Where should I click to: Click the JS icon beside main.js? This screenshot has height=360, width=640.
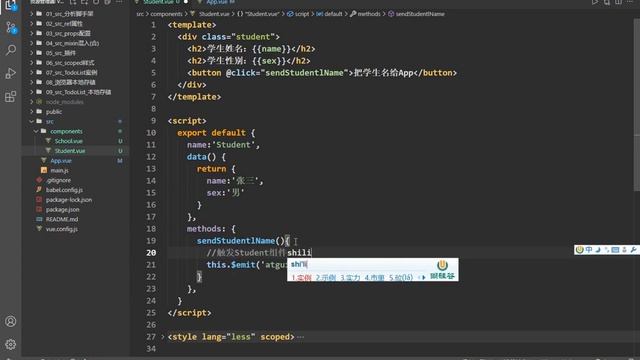tap(44, 170)
